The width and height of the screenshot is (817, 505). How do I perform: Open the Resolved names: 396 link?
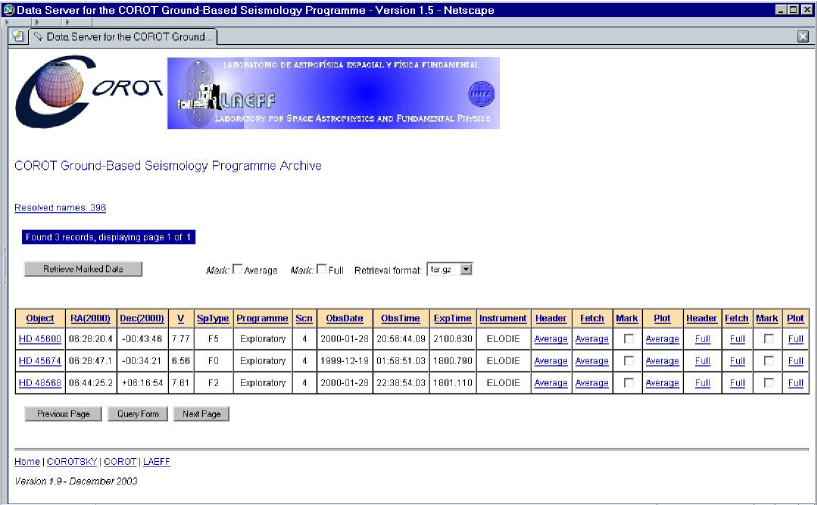60,207
